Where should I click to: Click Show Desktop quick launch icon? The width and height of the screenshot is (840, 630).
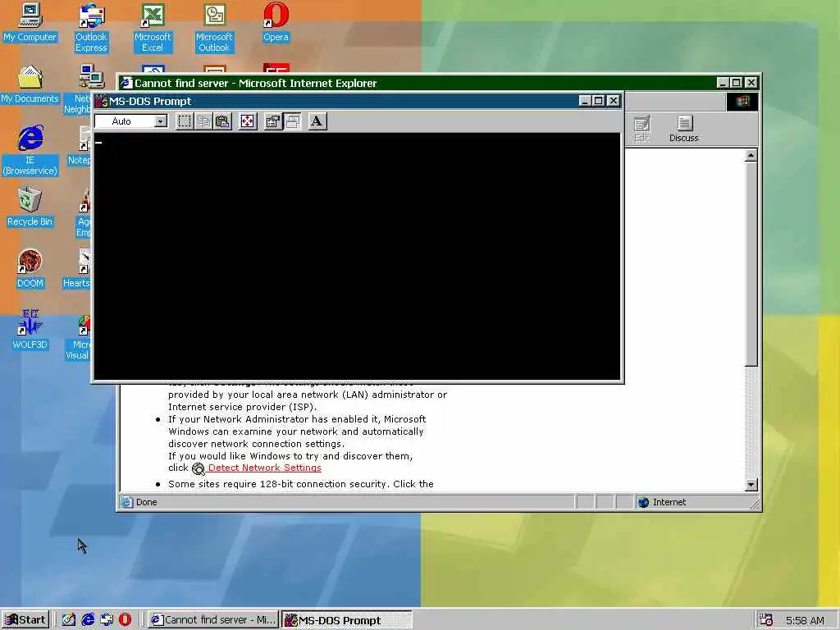click(x=69, y=620)
